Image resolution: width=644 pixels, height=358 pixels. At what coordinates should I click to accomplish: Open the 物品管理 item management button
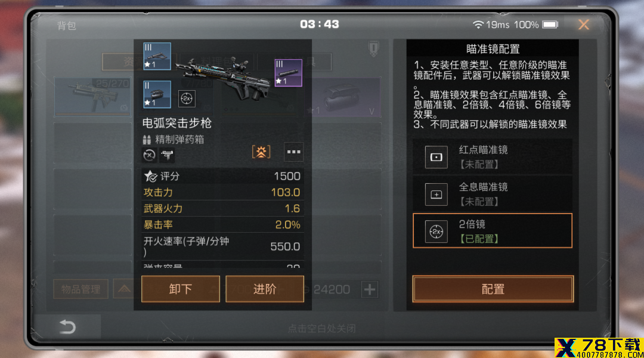pyautogui.click(x=81, y=289)
